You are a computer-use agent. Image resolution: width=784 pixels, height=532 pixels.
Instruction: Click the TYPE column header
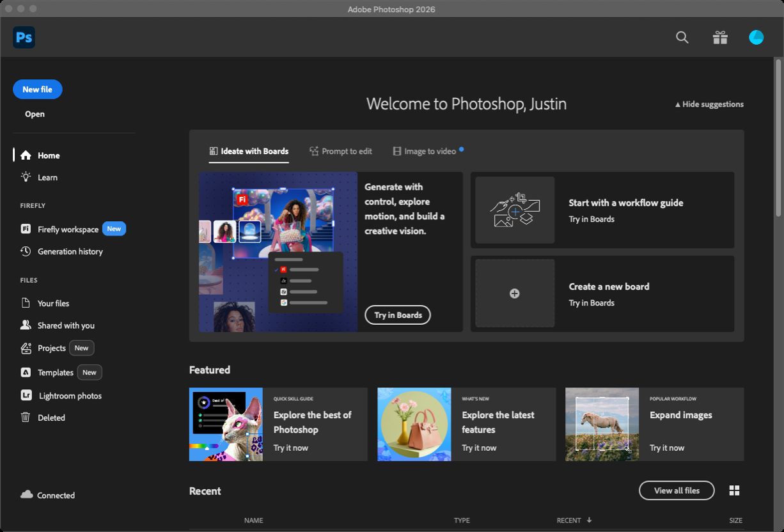(462, 520)
